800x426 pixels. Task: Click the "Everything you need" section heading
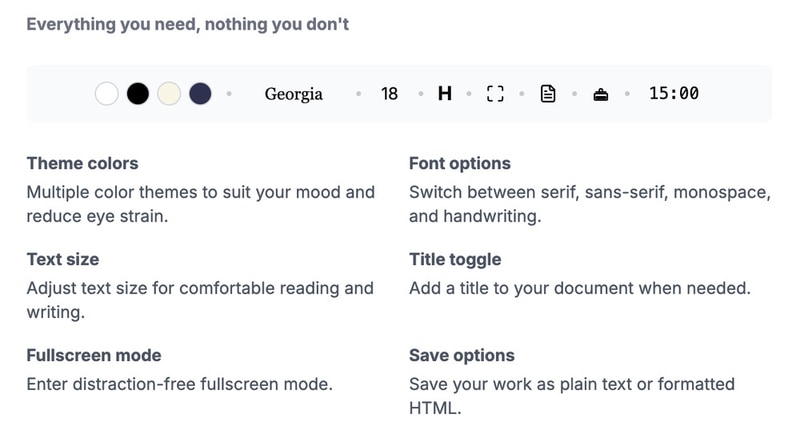tap(187, 24)
